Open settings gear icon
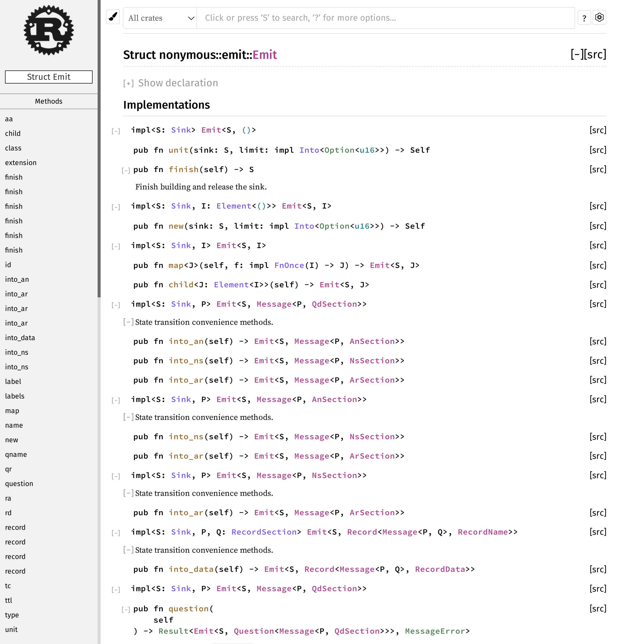Viewport: 644px width, 644px height. 599,17
